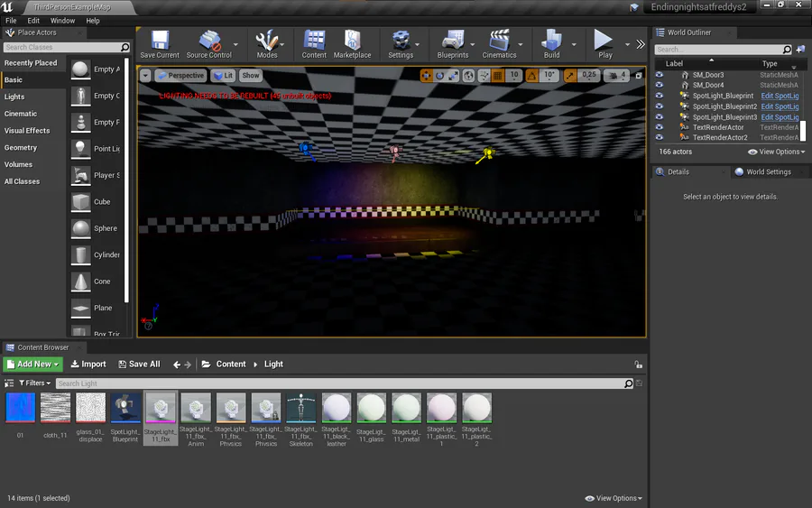Open the Perspective view mode menu
Viewport: 812px width, 508px height.
pos(180,76)
